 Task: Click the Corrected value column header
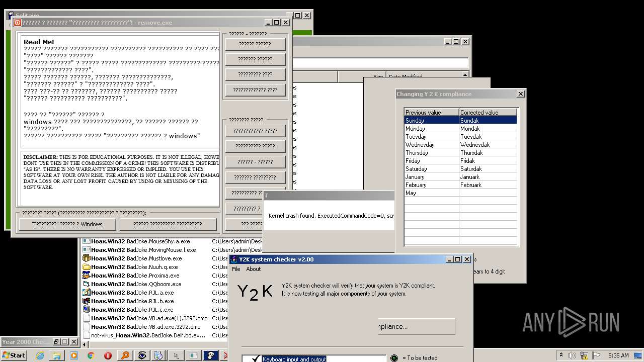[x=488, y=112]
